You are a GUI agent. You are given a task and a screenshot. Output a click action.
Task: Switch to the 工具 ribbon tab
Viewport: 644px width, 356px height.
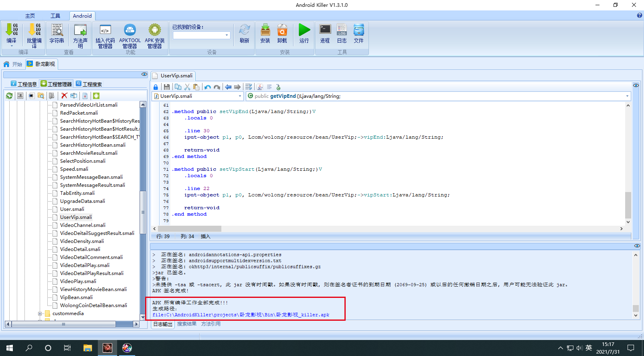pos(55,16)
